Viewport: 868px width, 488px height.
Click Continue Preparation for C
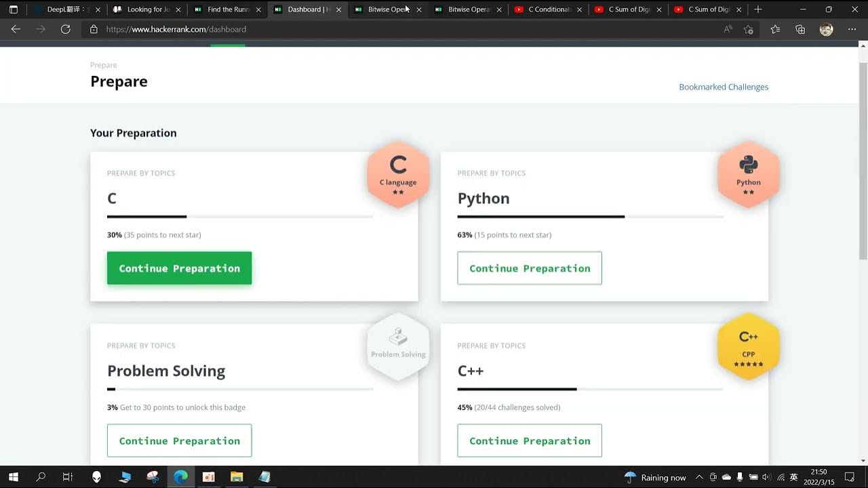click(x=179, y=268)
